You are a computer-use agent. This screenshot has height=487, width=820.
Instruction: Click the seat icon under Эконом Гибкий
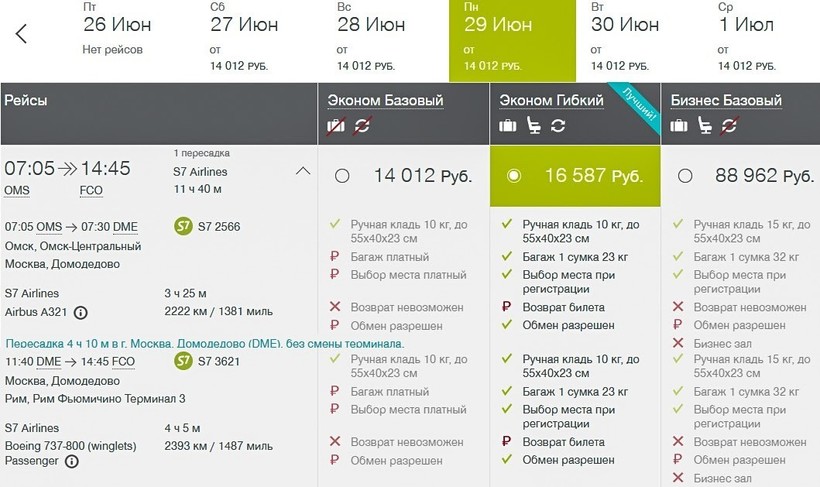[532, 126]
